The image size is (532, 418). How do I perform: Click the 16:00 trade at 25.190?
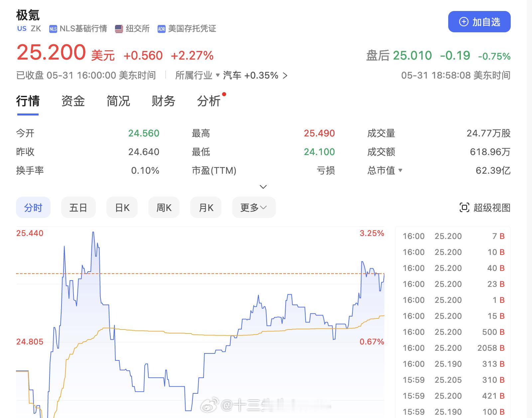454,364
